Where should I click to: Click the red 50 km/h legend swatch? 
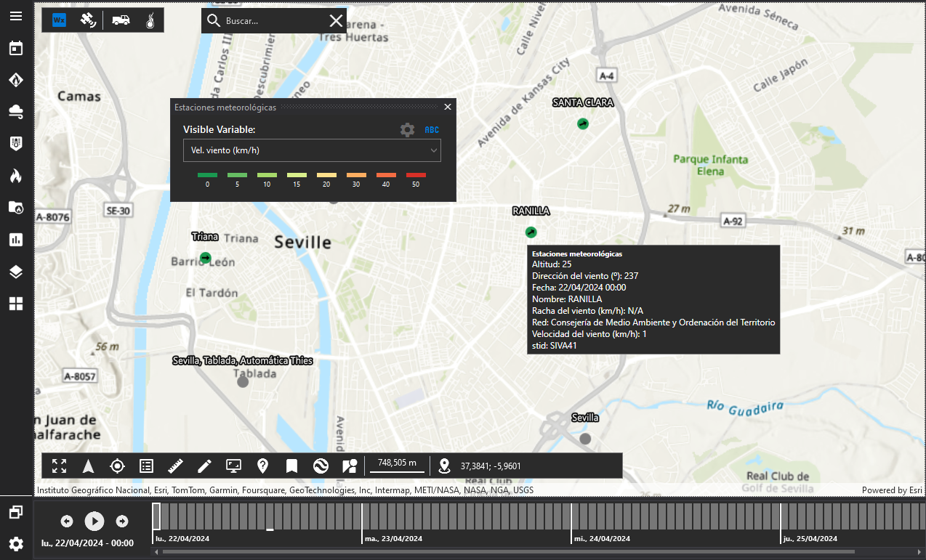click(x=416, y=175)
